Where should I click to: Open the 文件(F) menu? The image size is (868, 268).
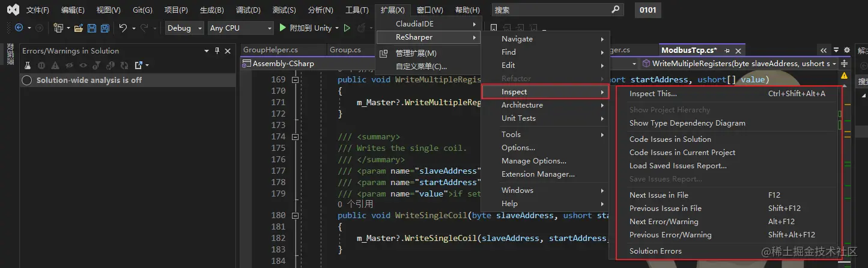[x=38, y=10]
